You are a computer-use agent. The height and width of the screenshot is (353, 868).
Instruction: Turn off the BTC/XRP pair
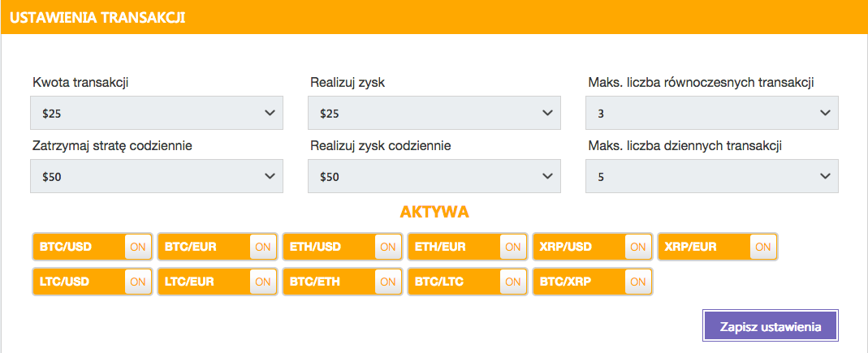click(637, 282)
